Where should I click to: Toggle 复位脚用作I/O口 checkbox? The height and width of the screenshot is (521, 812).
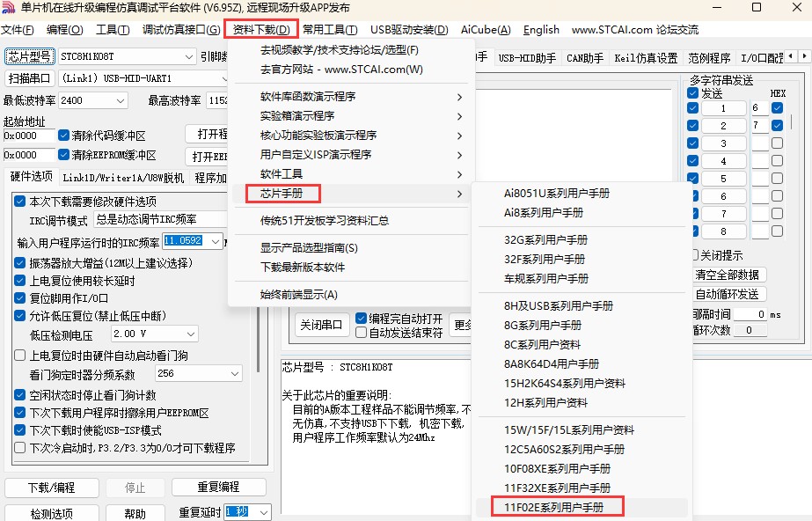coord(19,298)
